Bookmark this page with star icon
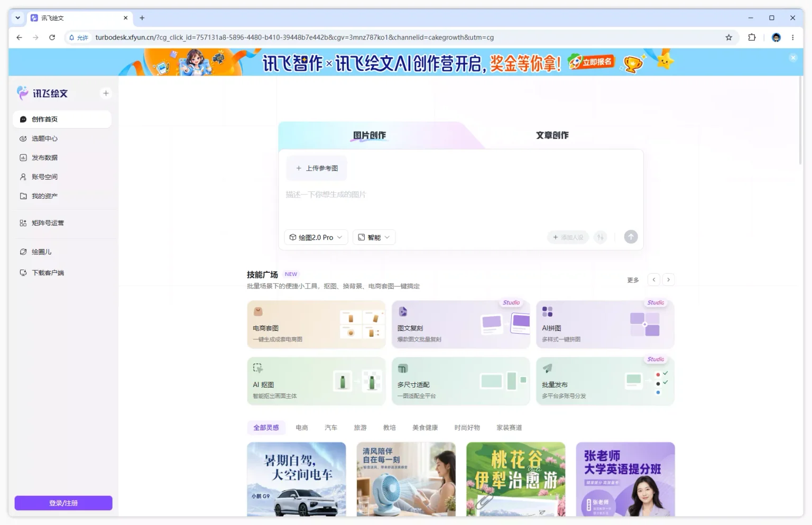Viewport: 812px width, 525px height. pos(728,38)
